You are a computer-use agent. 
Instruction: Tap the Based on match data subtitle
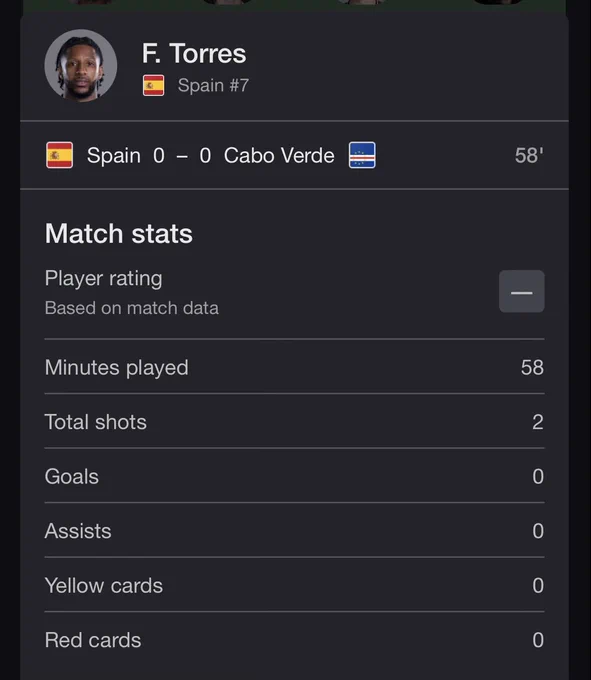point(132,308)
